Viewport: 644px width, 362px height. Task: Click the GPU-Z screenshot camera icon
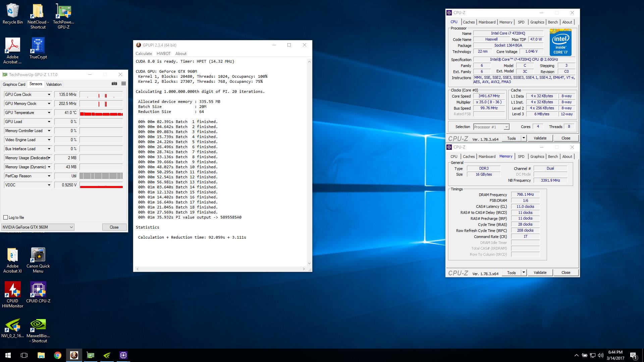tap(114, 83)
